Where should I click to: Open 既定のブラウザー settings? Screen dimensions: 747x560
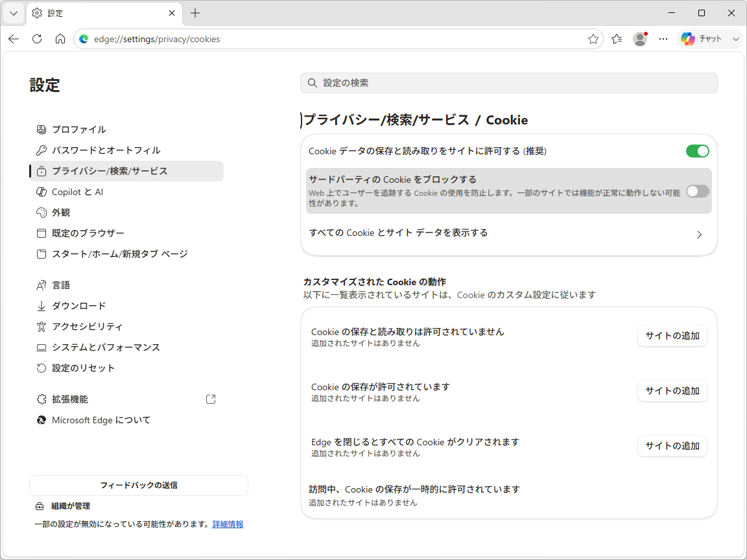click(x=126, y=233)
